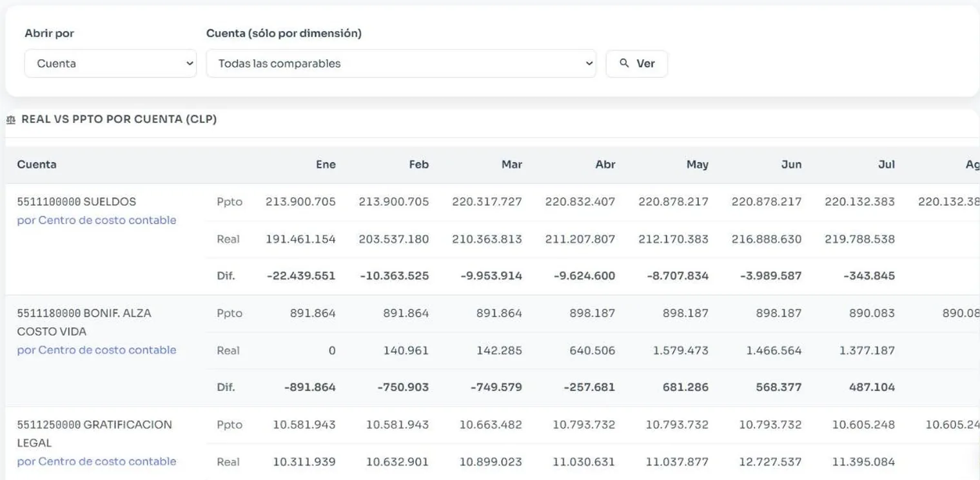Screen dimensions: 980x480
Task: Click the Mar column header
Action: [x=512, y=164]
